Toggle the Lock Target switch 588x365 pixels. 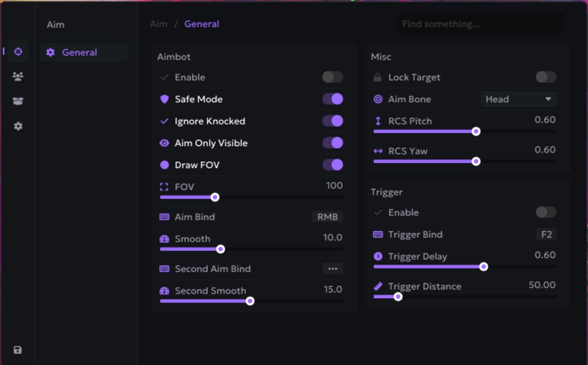[546, 77]
